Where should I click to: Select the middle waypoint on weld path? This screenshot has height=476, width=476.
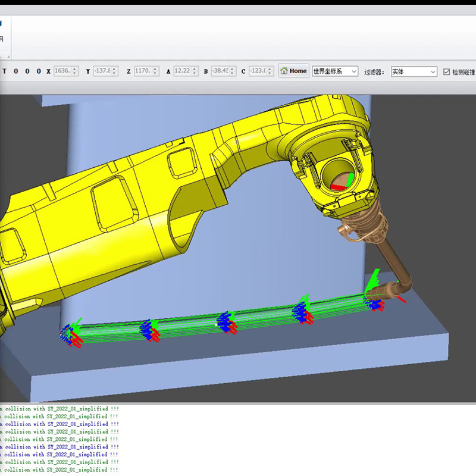(226, 323)
